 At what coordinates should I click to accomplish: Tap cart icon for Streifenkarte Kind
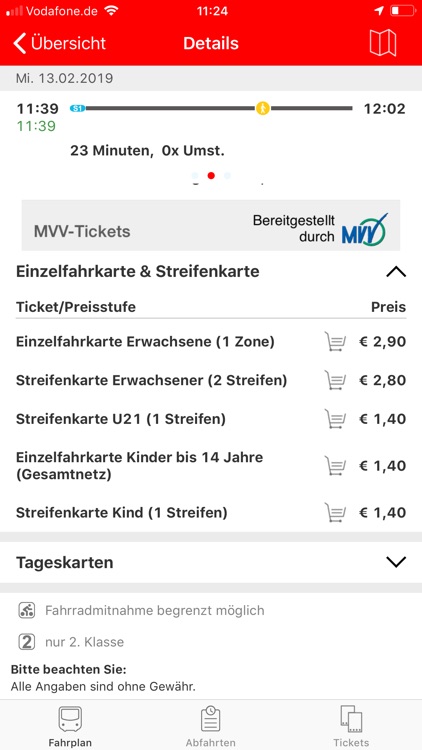(x=335, y=512)
